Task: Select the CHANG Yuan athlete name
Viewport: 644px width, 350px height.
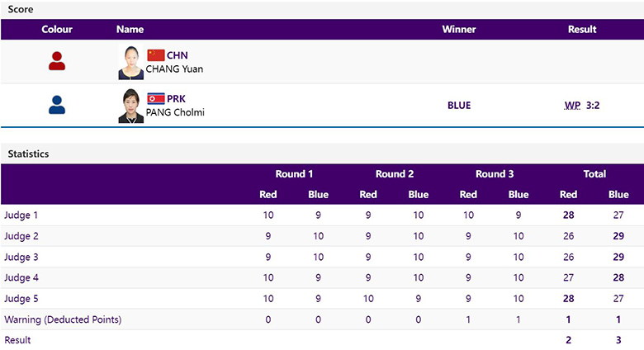Action: 174,69
